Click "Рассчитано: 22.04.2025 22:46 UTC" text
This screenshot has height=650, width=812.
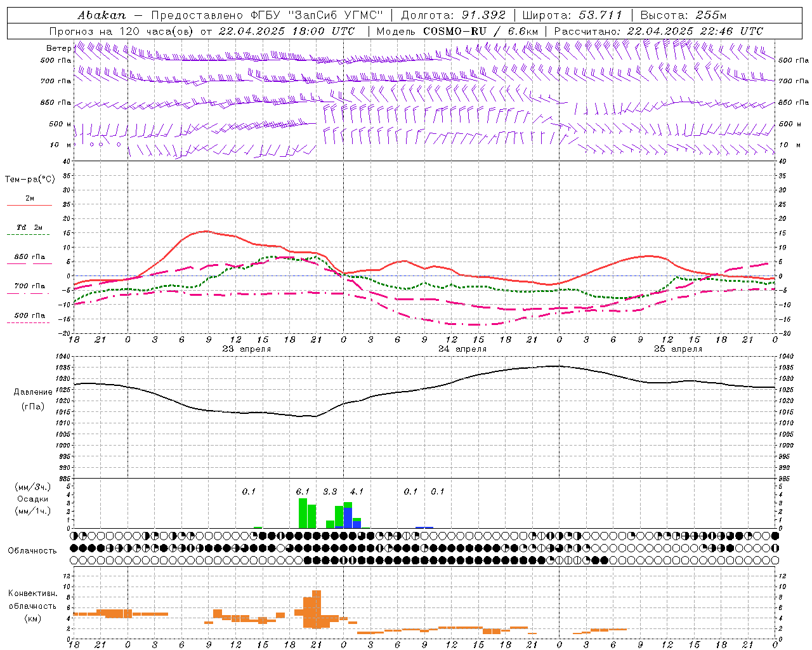(658, 31)
